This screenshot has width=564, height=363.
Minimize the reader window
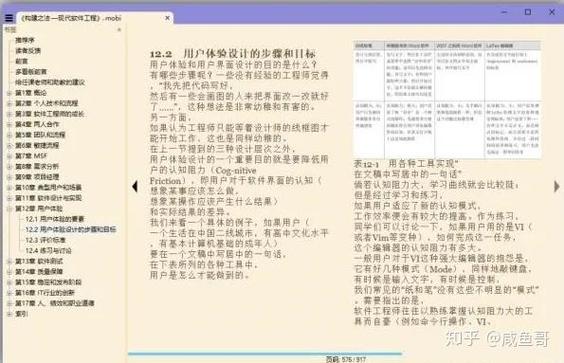click(x=504, y=12)
